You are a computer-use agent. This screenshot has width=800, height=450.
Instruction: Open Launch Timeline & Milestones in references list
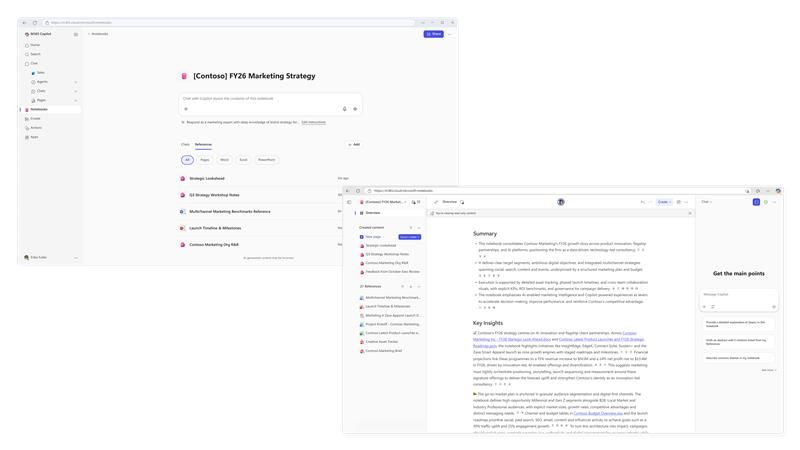point(215,228)
